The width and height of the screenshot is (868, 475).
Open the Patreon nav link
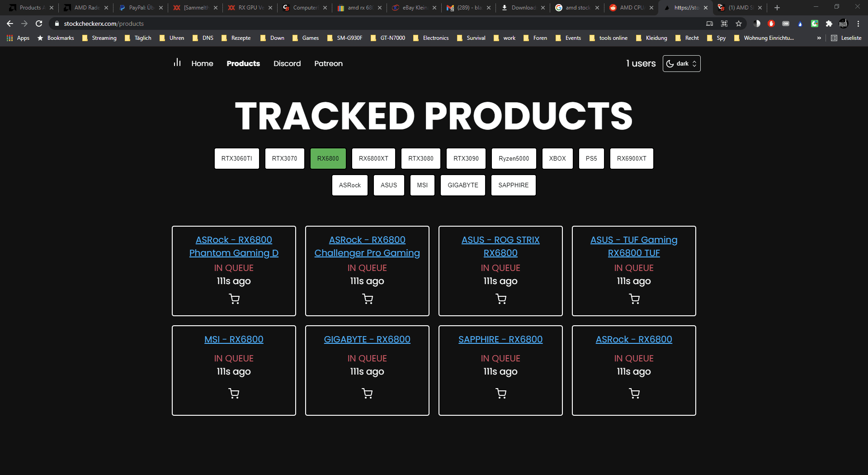(x=329, y=63)
